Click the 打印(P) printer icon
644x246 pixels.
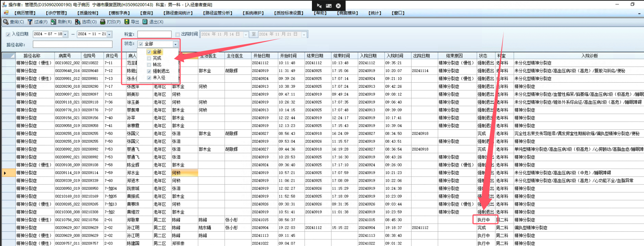[x=103, y=22]
